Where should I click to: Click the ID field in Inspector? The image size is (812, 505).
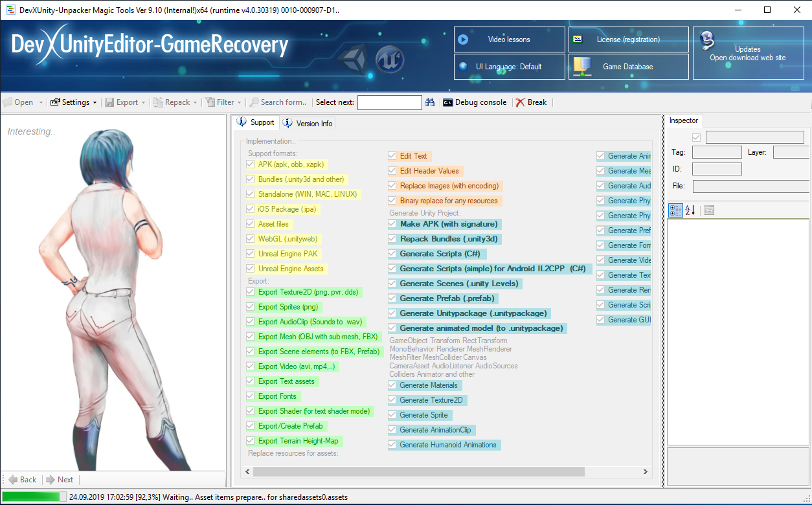pyautogui.click(x=717, y=169)
